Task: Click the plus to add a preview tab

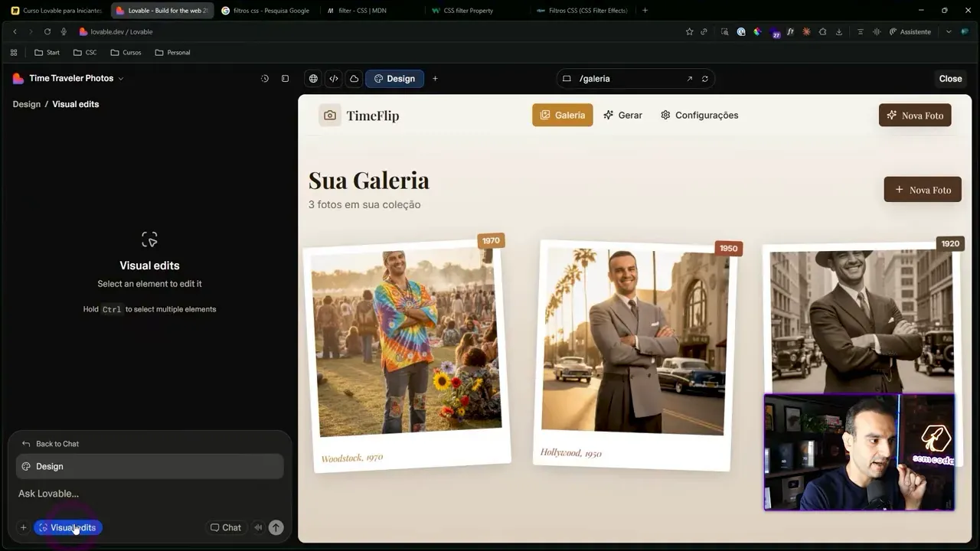Action: [x=435, y=78]
